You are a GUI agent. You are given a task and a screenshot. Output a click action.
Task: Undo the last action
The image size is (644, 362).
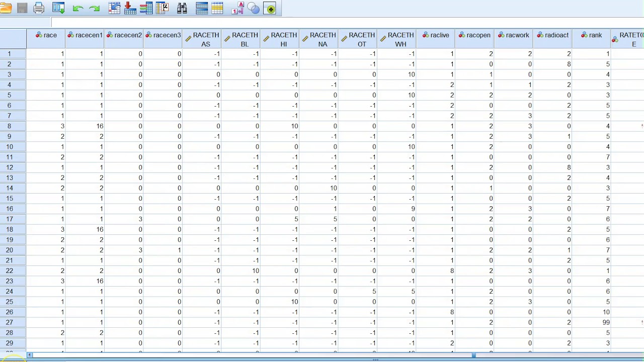tap(78, 8)
